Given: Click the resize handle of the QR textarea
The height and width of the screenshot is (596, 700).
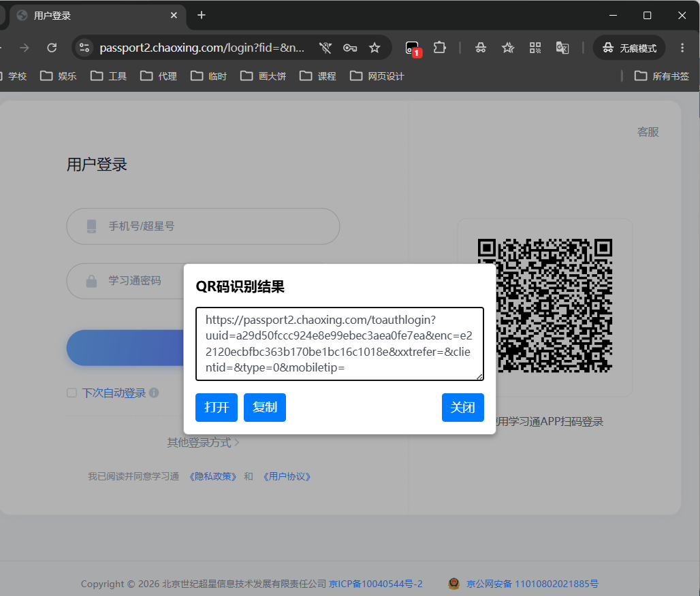Looking at the screenshot, I should tap(480, 377).
